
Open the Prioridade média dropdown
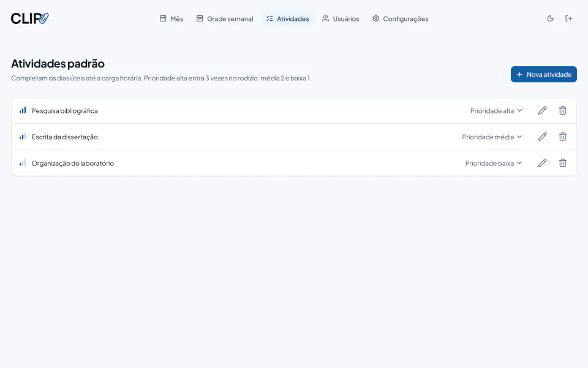coord(492,137)
